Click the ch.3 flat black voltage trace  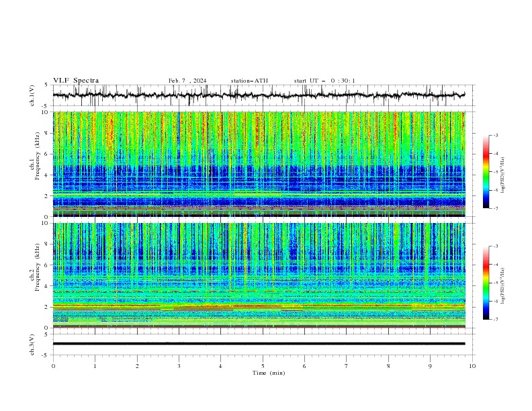(259, 344)
